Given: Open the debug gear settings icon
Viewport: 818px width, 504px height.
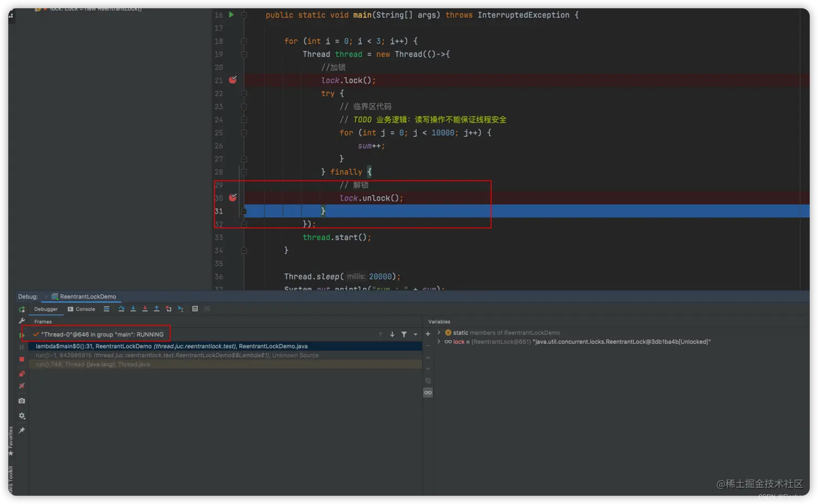Looking at the screenshot, I should click(22, 416).
